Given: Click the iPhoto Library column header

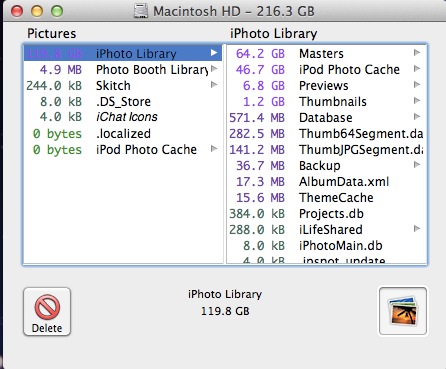Looking at the screenshot, I should (274, 33).
